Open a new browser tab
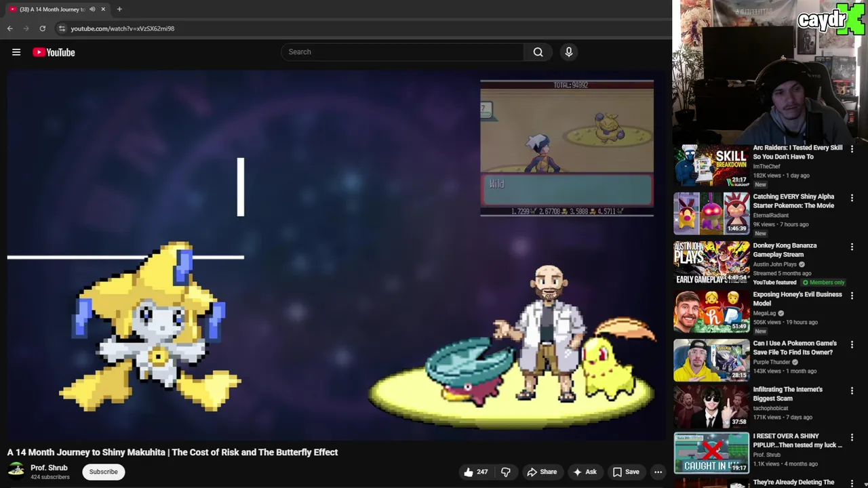 tap(119, 9)
